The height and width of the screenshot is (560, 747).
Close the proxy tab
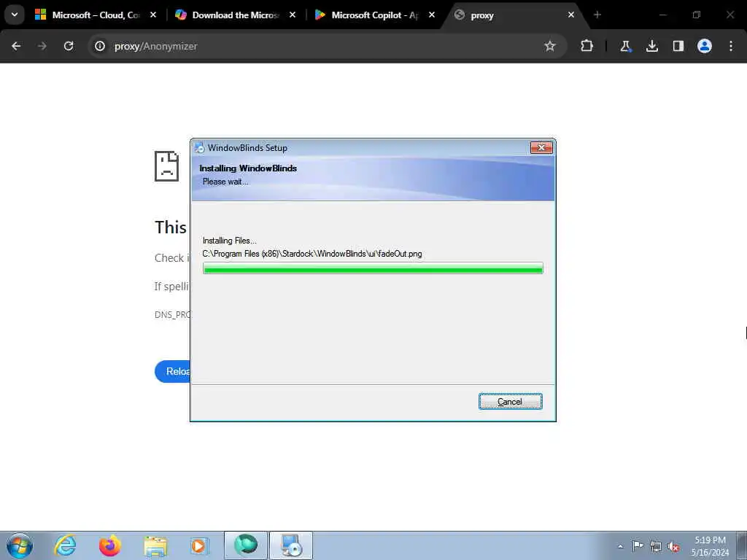point(571,15)
